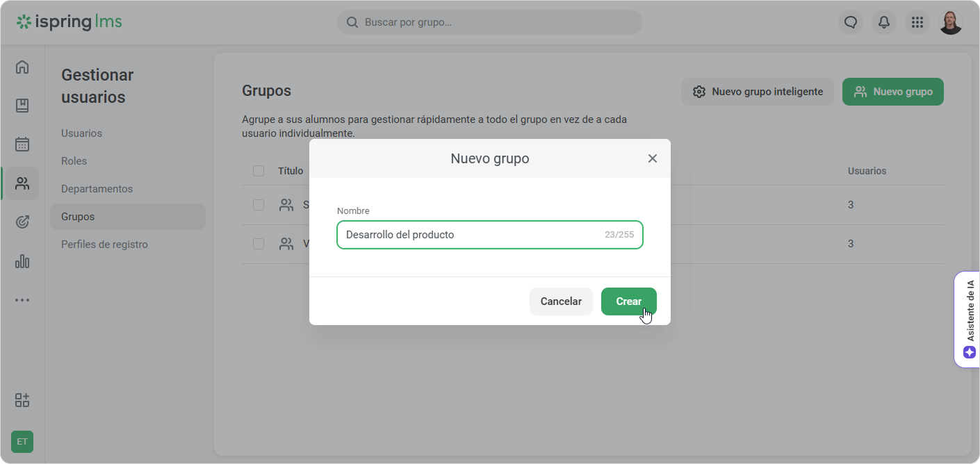The image size is (980, 464).
Task: Open the Home icon in sidebar
Action: pyautogui.click(x=22, y=67)
